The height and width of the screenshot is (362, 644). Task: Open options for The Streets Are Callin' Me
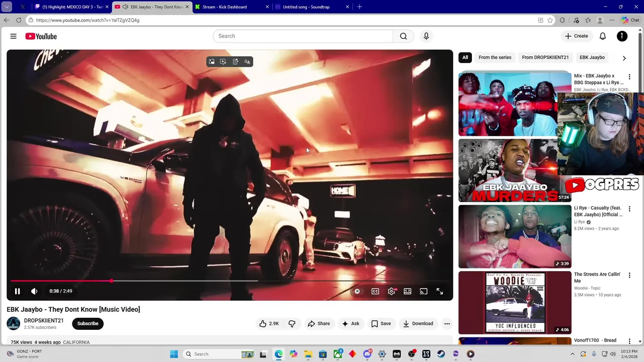629,276
